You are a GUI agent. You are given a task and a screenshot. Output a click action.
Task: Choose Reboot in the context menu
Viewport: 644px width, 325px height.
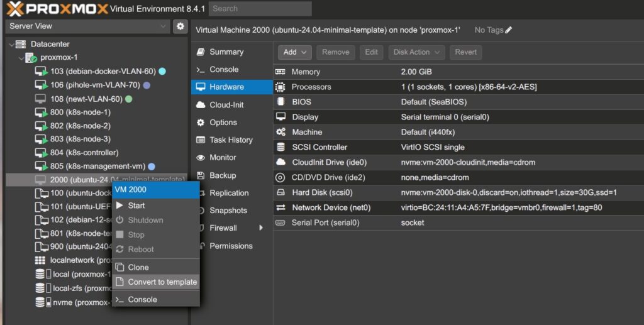(156, 249)
